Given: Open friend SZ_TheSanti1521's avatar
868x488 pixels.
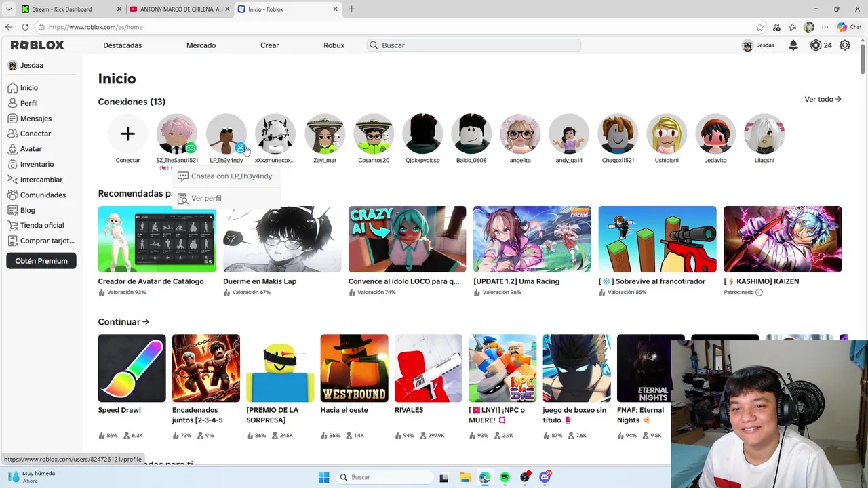Looking at the screenshot, I should pyautogui.click(x=176, y=134).
